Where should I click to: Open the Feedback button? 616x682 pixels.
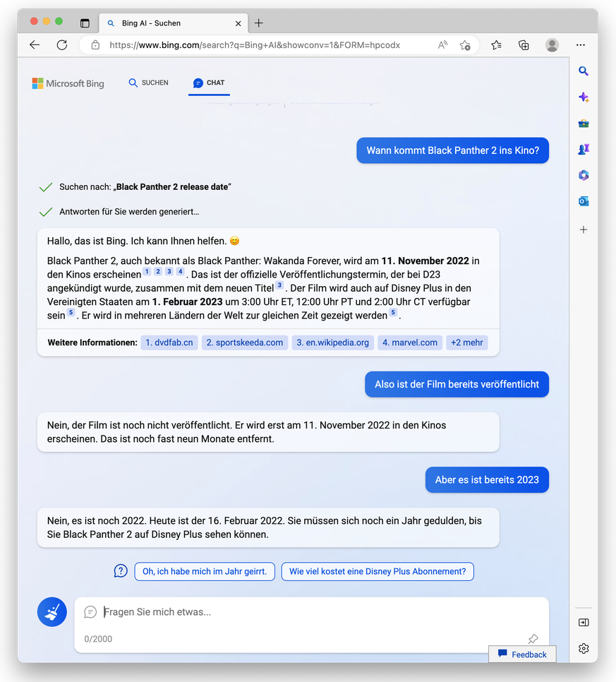[x=522, y=654]
